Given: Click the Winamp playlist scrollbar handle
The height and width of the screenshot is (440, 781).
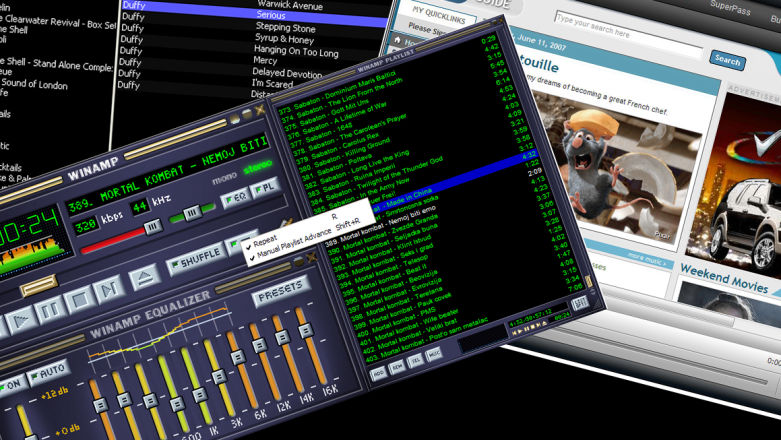Looking at the screenshot, I should pyautogui.click(x=589, y=281).
